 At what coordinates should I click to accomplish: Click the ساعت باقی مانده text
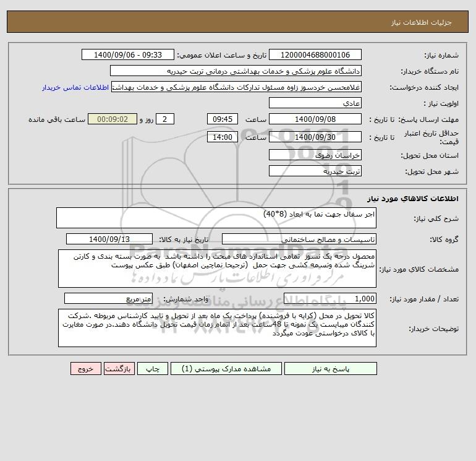click(57, 119)
